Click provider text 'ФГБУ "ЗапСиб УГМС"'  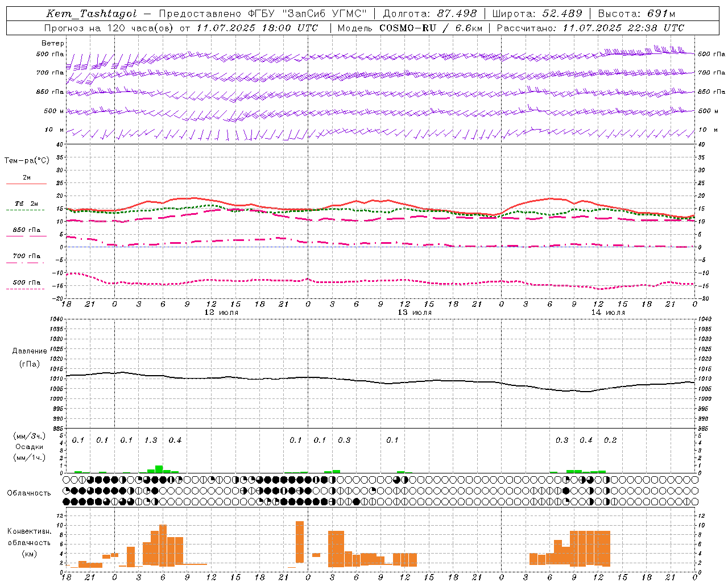pyautogui.click(x=308, y=14)
